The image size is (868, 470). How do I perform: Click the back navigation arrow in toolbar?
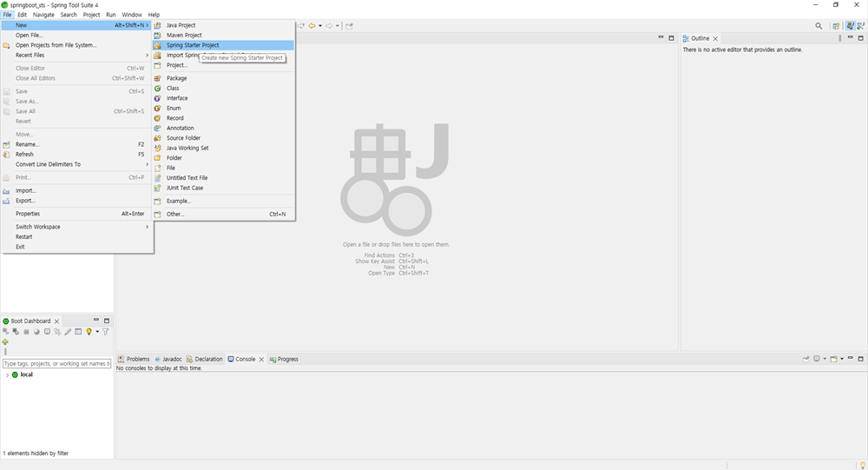(x=312, y=25)
